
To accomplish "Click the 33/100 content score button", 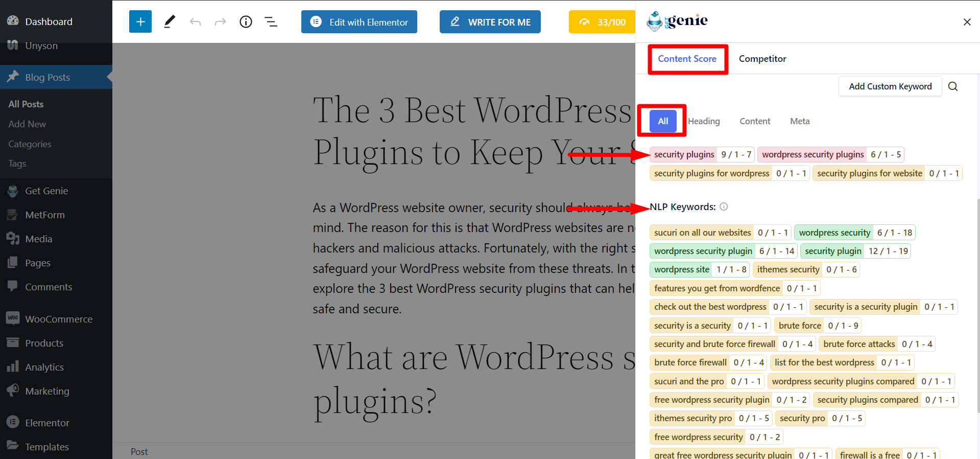I will pos(602,21).
